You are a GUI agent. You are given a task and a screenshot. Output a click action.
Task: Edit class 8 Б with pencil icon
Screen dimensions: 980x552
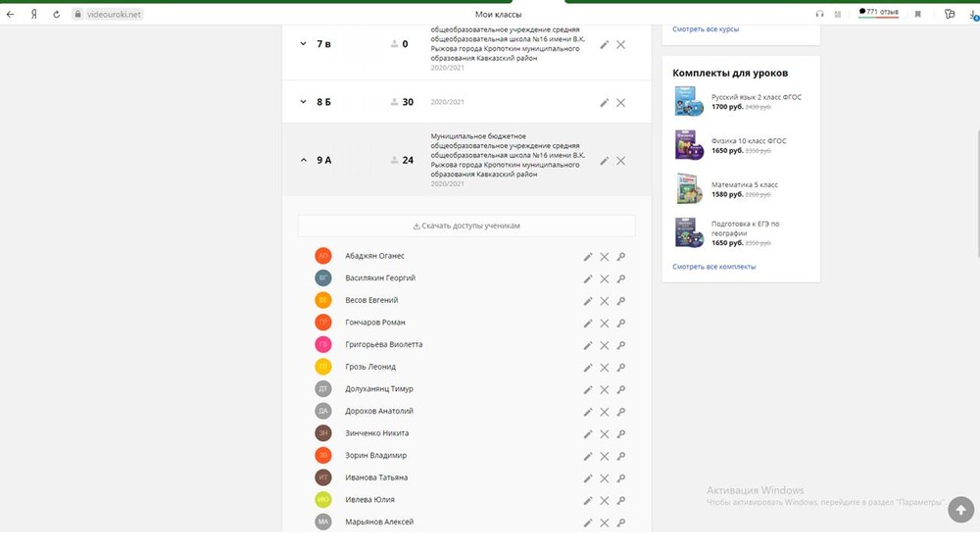click(605, 103)
